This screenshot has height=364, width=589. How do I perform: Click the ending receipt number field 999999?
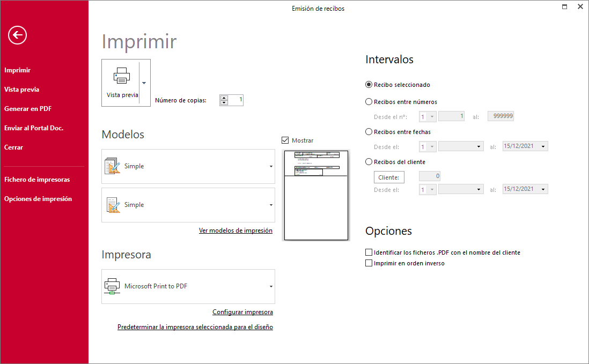click(500, 116)
